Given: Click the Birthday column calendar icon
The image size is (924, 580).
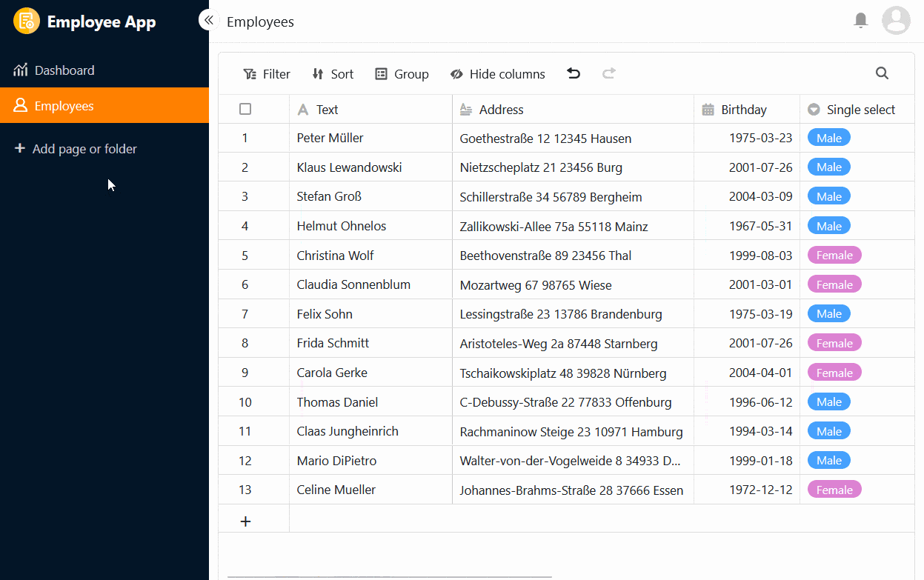Looking at the screenshot, I should coord(708,110).
